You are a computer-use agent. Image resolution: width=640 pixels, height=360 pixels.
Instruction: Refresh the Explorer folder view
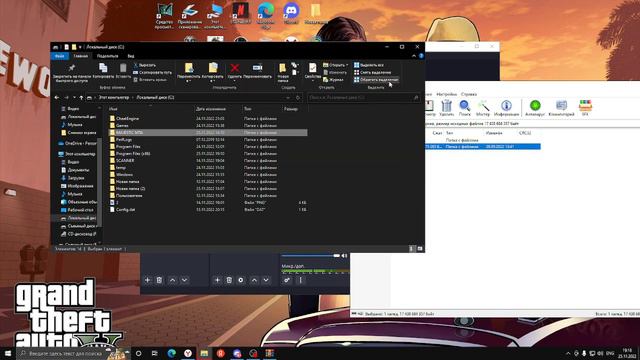click(298, 98)
